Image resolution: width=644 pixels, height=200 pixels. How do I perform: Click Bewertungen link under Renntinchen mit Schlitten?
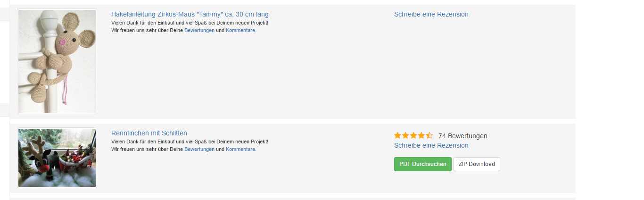(199, 149)
